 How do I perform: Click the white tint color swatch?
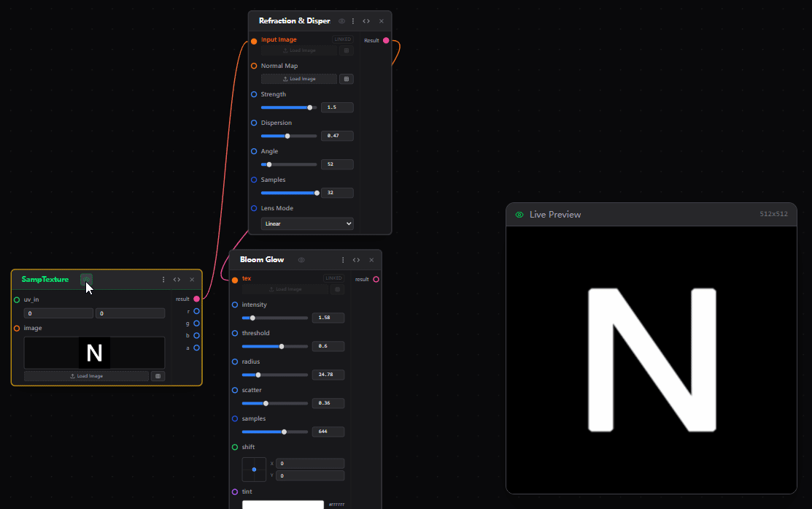point(282,504)
